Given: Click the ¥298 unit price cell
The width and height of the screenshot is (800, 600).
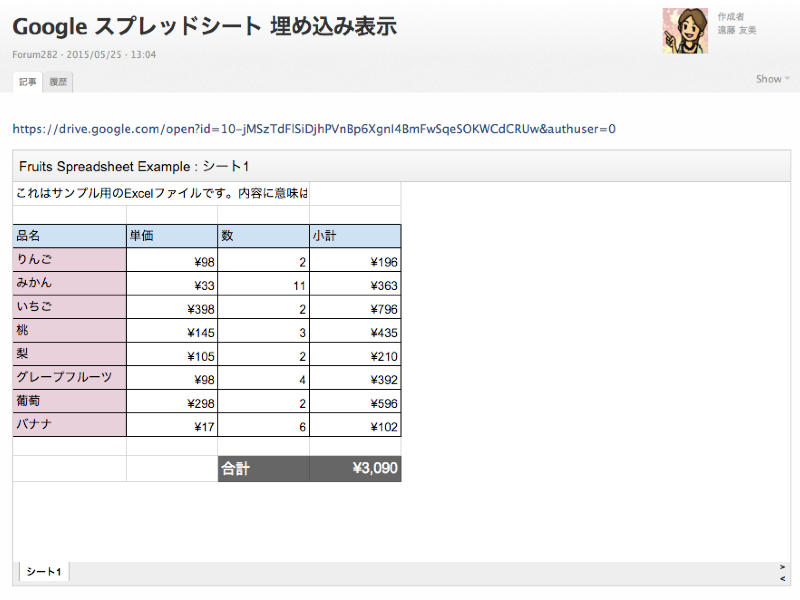Looking at the screenshot, I should (x=172, y=401).
